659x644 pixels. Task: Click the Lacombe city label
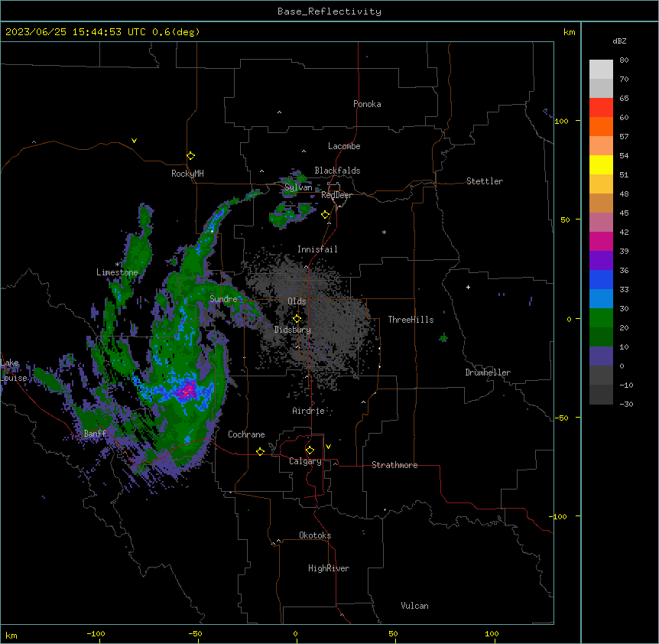(344, 146)
